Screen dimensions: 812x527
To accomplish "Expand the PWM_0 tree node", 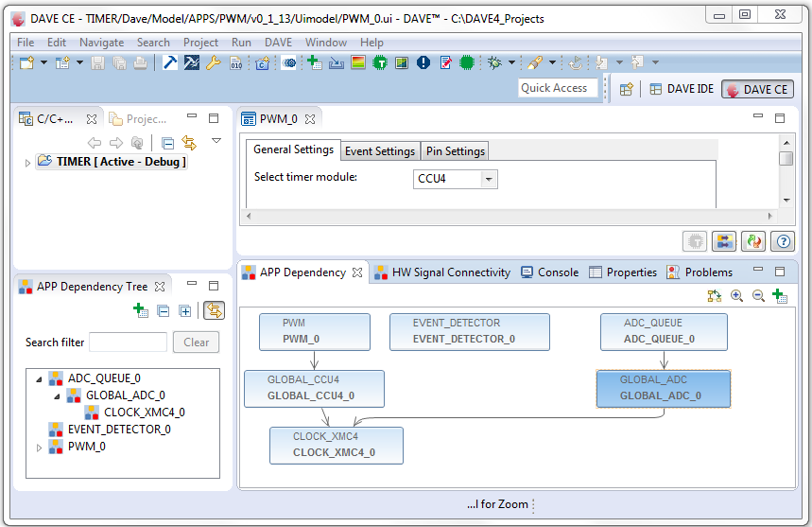I will point(39,448).
